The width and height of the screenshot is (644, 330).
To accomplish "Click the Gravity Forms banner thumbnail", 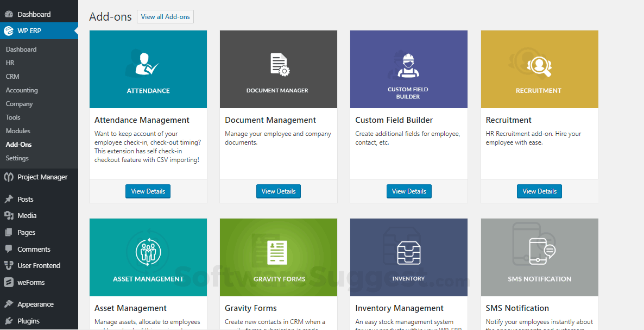I will (278, 257).
